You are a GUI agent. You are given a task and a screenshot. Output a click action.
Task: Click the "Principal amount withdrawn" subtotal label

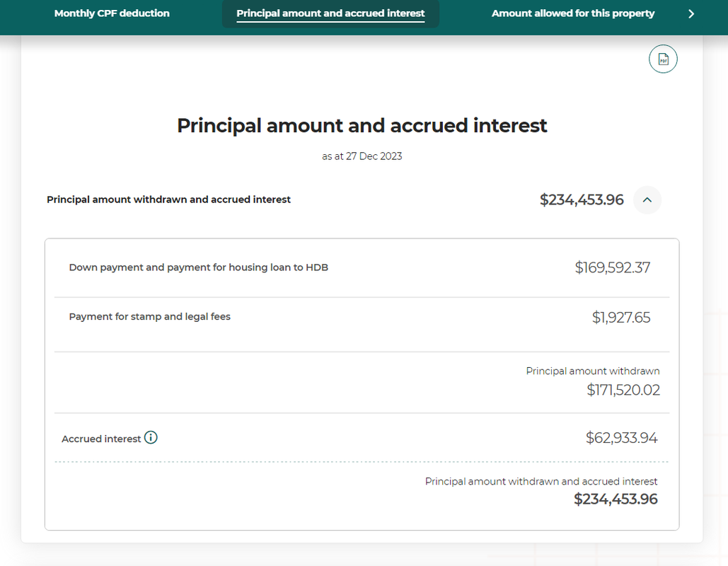tap(592, 371)
